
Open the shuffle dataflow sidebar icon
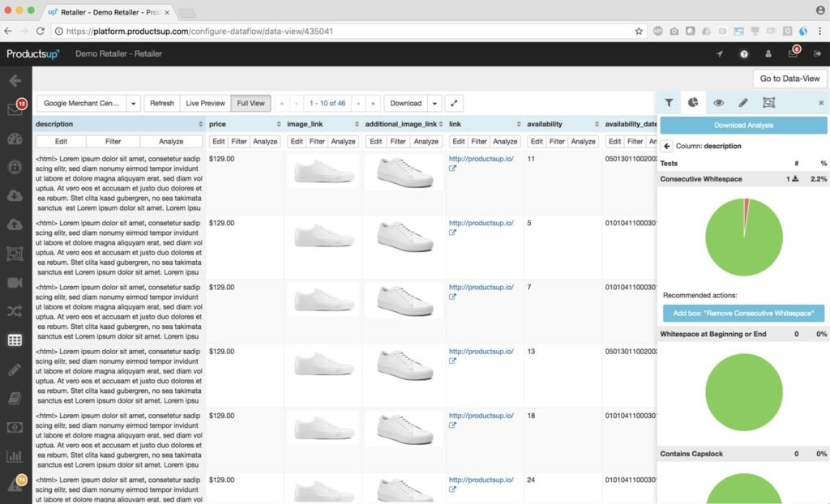[15, 311]
